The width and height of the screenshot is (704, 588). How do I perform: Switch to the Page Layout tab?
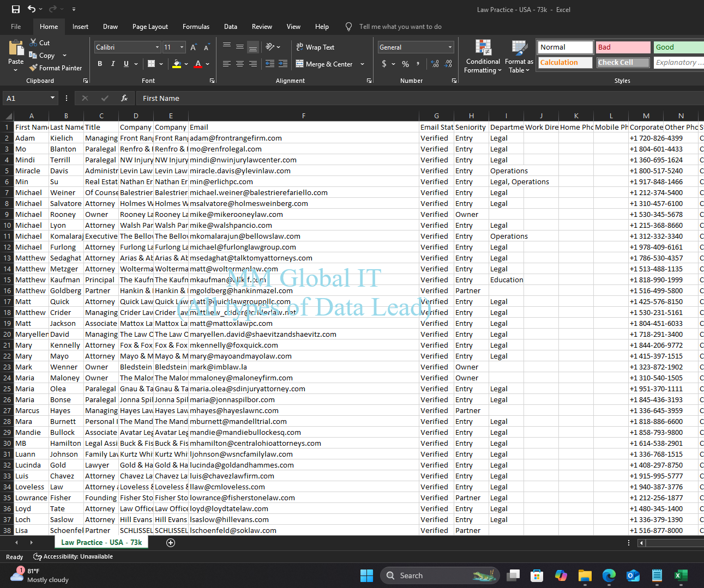(150, 26)
